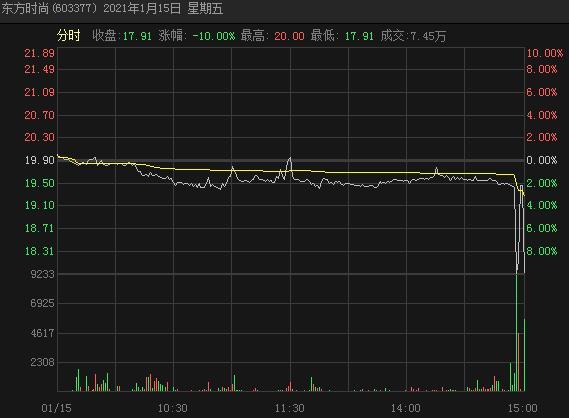The image size is (569, 418).
Task: Click the 21.89 price axis label
Action: pyautogui.click(x=39, y=53)
